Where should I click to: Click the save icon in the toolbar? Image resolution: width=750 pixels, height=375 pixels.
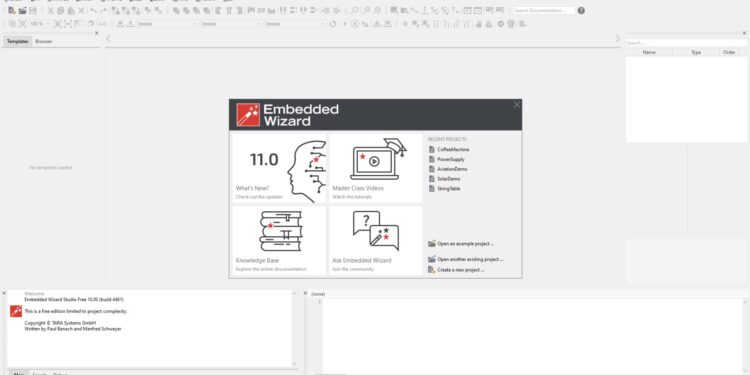click(33, 10)
